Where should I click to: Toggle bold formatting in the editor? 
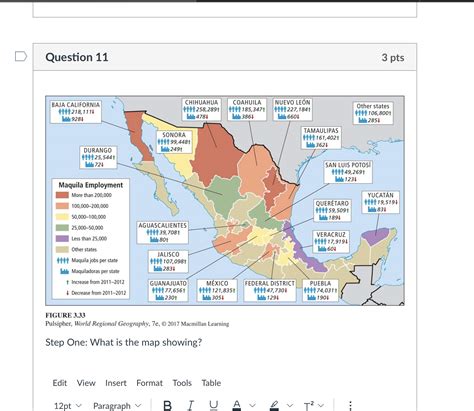coord(168,406)
